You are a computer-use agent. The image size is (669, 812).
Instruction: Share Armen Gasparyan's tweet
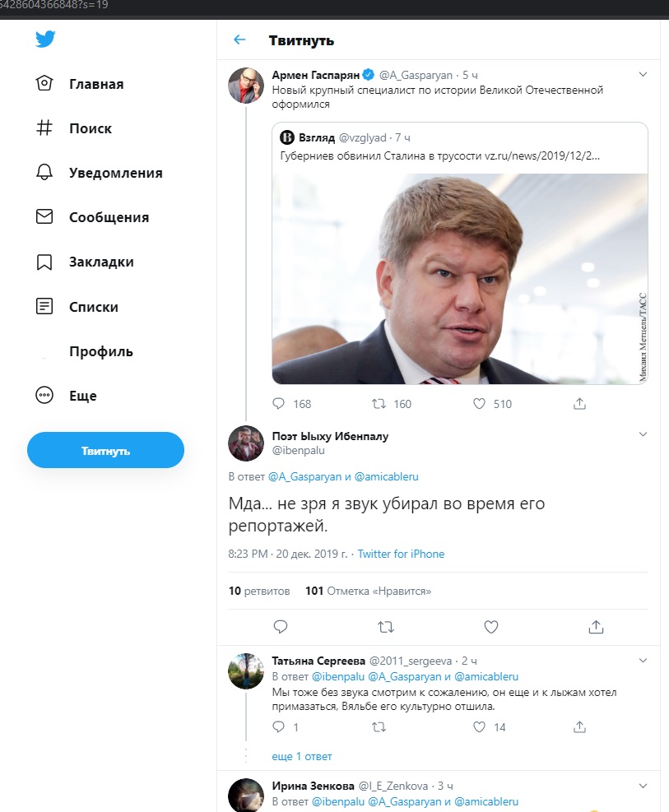[579, 404]
